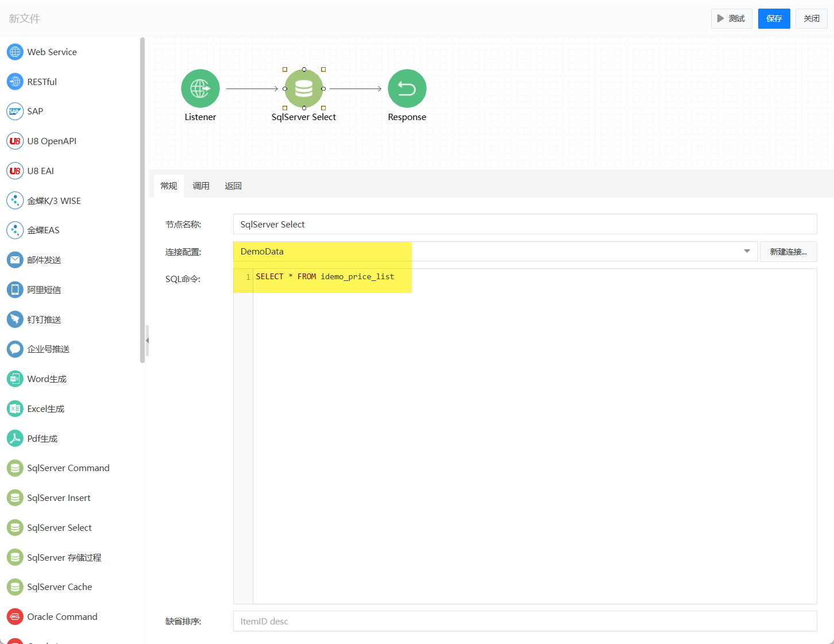Select the Response node on canvas
834x644 pixels.
(x=407, y=88)
